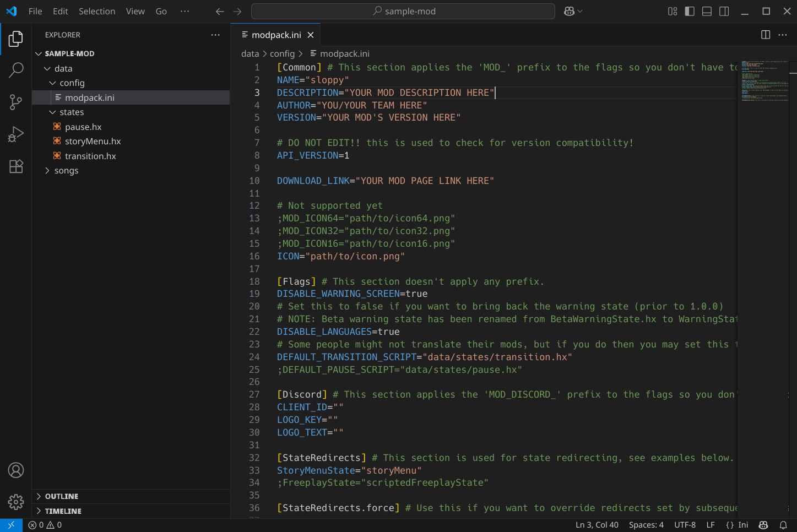
Task: Expand the OUTLINE section
Action: [x=131, y=496]
